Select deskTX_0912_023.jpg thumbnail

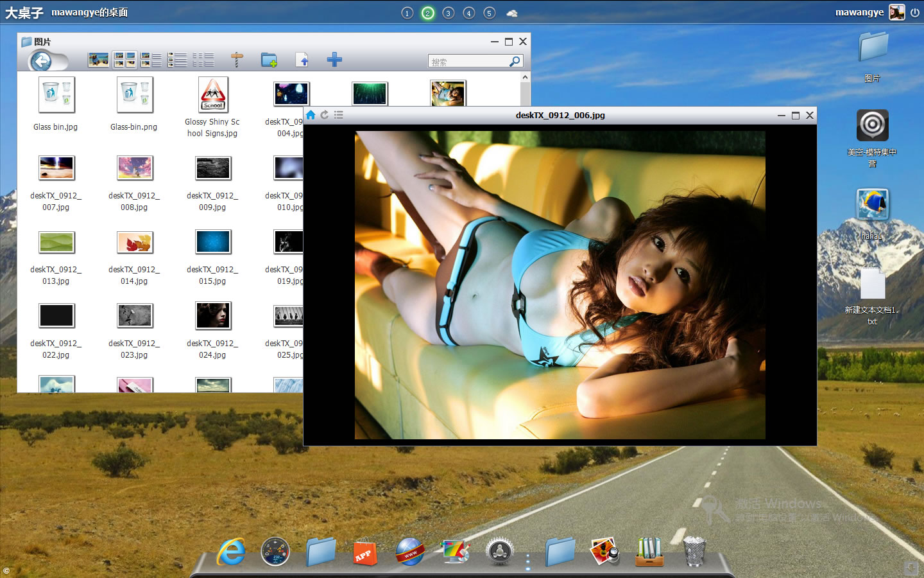click(135, 315)
